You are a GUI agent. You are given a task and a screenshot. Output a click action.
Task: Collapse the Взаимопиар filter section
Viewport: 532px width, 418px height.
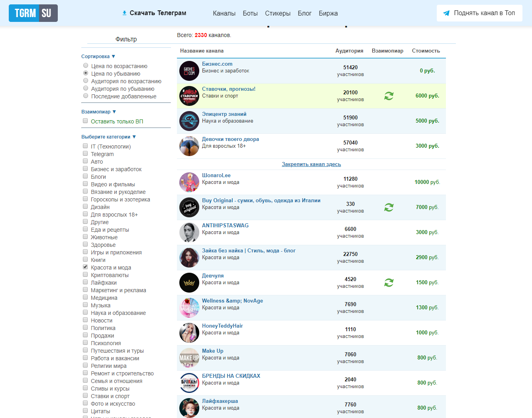98,112
